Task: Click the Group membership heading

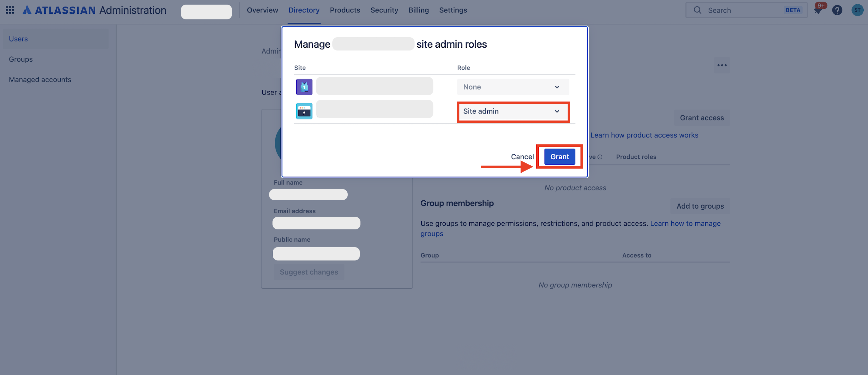Action: [x=457, y=203]
